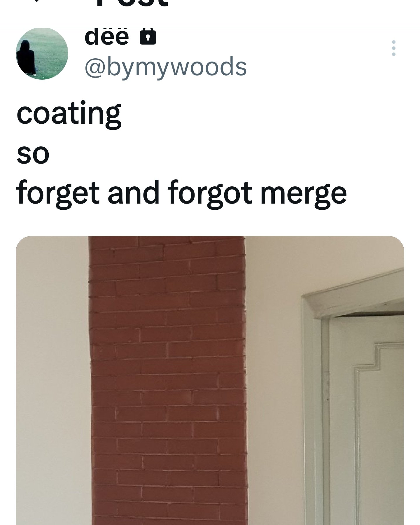Image resolution: width=420 pixels, height=525 pixels.
Task: Click the word so in the post
Action: (33, 155)
